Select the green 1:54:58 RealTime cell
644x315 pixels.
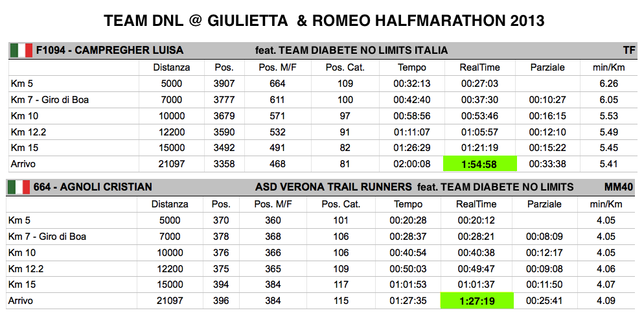(479, 164)
